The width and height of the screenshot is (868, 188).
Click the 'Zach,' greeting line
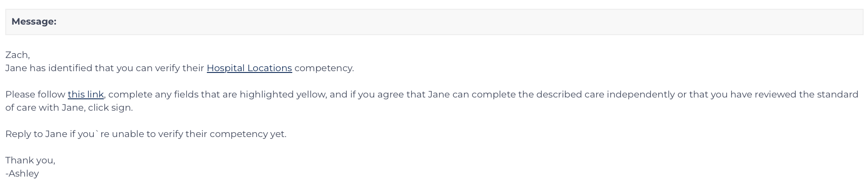pyautogui.click(x=18, y=55)
